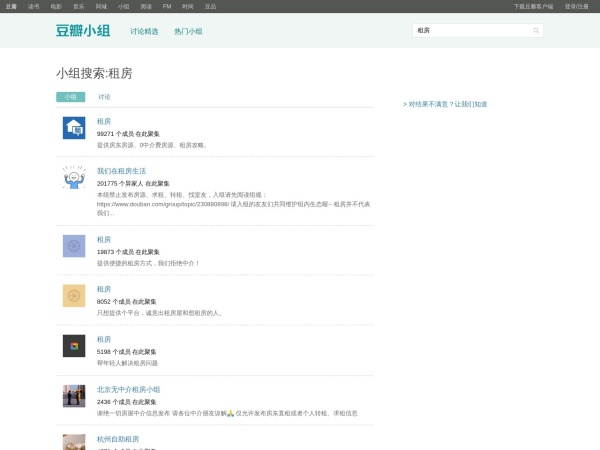Screen dimensions: 600x450
Task: Click the search box containing 租房
Action: (x=470, y=31)
